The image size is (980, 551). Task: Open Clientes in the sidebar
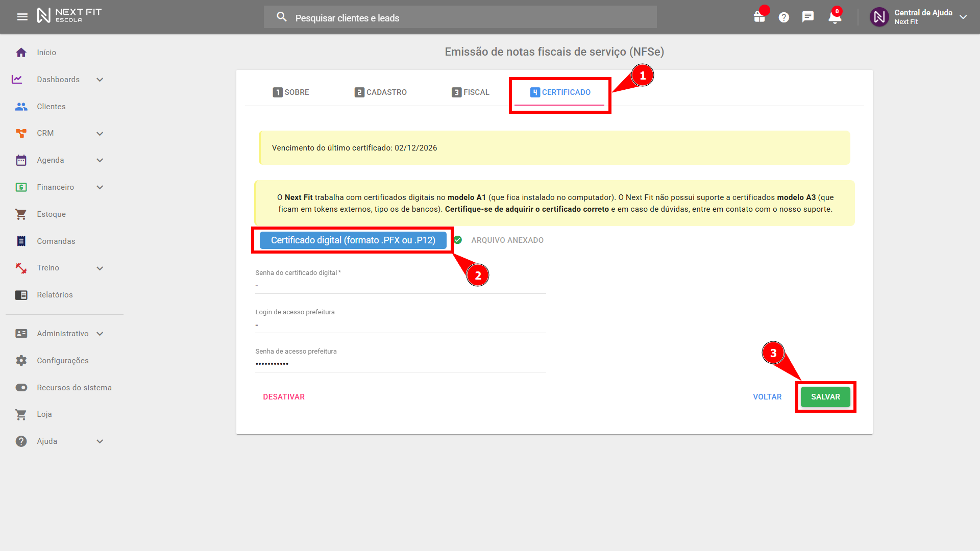[51, 107]
